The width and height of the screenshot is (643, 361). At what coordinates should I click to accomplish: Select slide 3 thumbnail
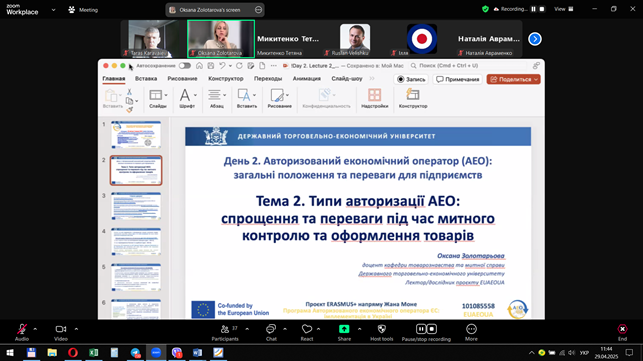coord(136,206)
